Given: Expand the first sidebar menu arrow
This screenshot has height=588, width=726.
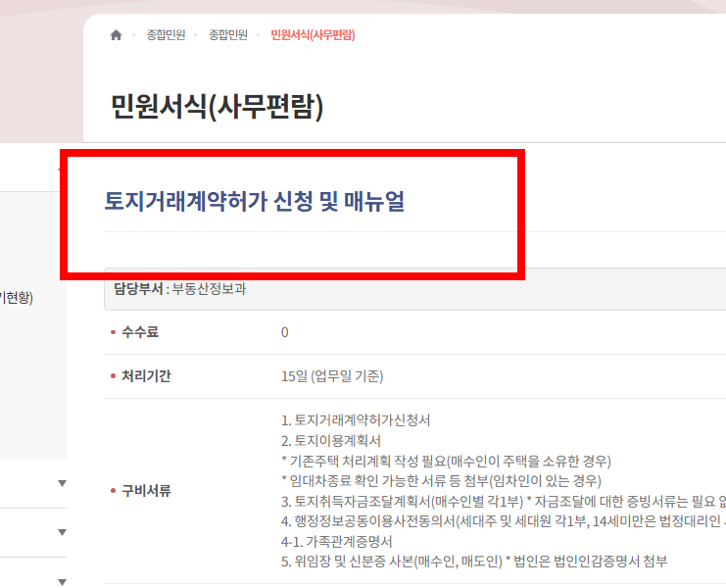Looking at the screenshot, I should [x=62, y=483].
